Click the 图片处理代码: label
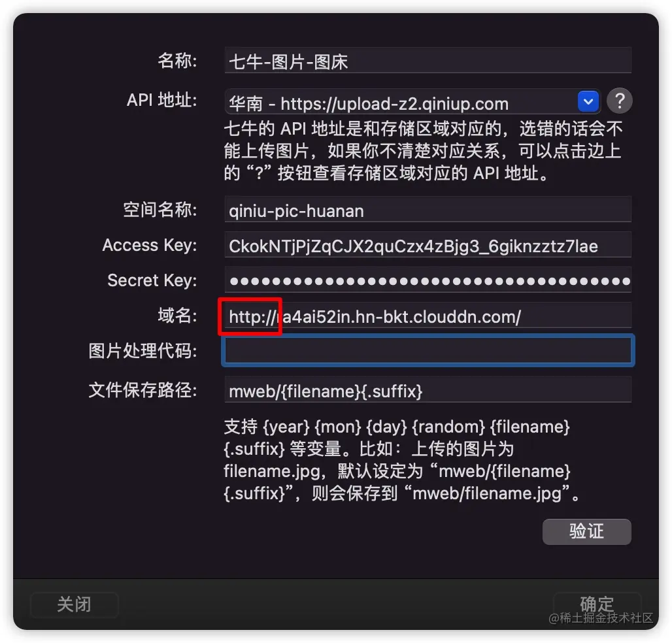Image resolution: width=672 pixels, height=643 pixels. tap(143, 351)
